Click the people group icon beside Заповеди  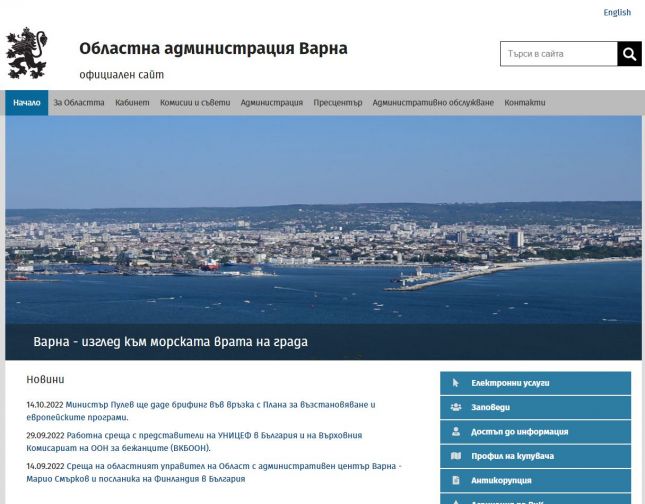coord(455,407)
